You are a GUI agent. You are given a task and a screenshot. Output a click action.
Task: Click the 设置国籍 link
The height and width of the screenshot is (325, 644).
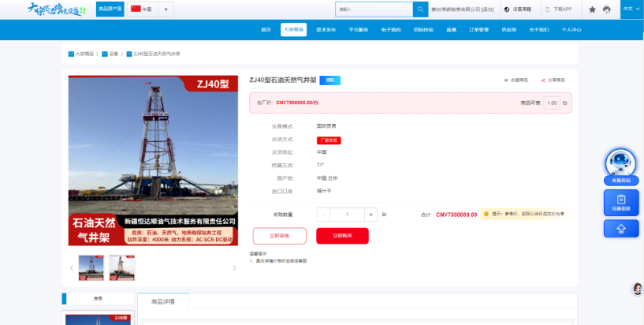522,9
